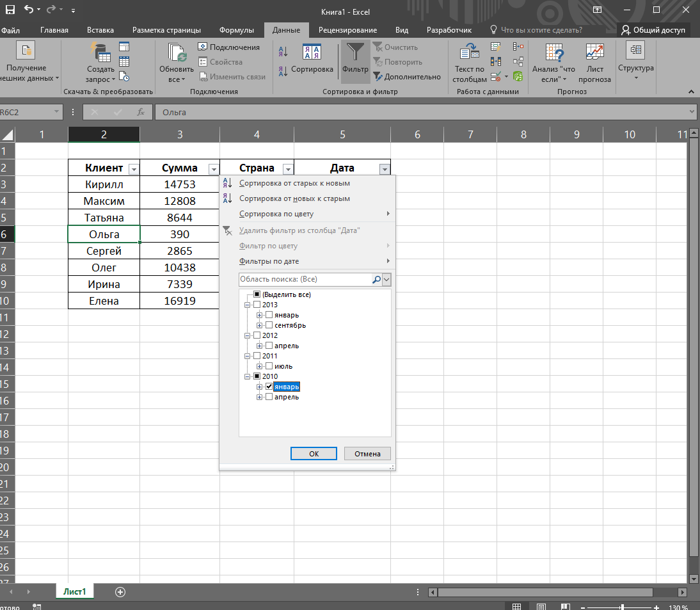Uncheck январь under 2010
700x610 pixels.
269,387
